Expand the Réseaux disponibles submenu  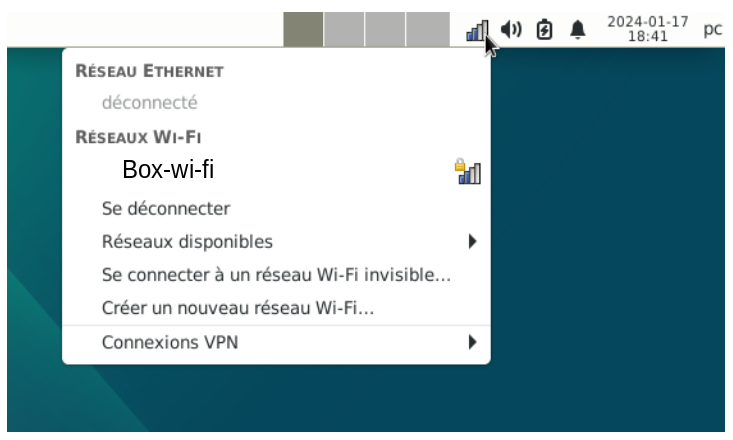coord(276,242)
